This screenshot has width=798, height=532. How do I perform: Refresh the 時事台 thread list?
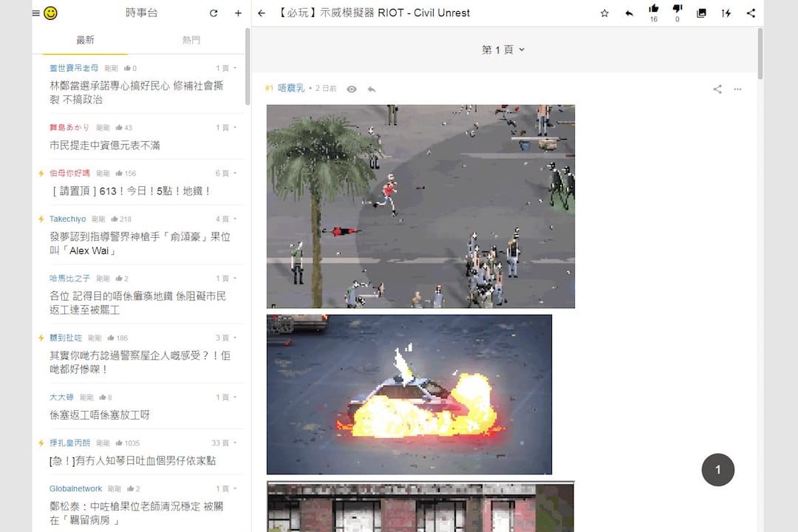[213, 13]
